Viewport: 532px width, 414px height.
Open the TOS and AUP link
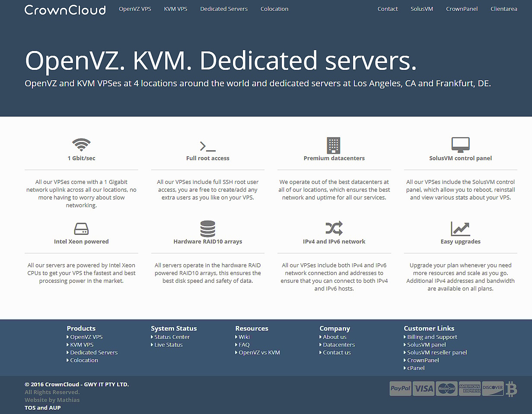tap(42, 408)
